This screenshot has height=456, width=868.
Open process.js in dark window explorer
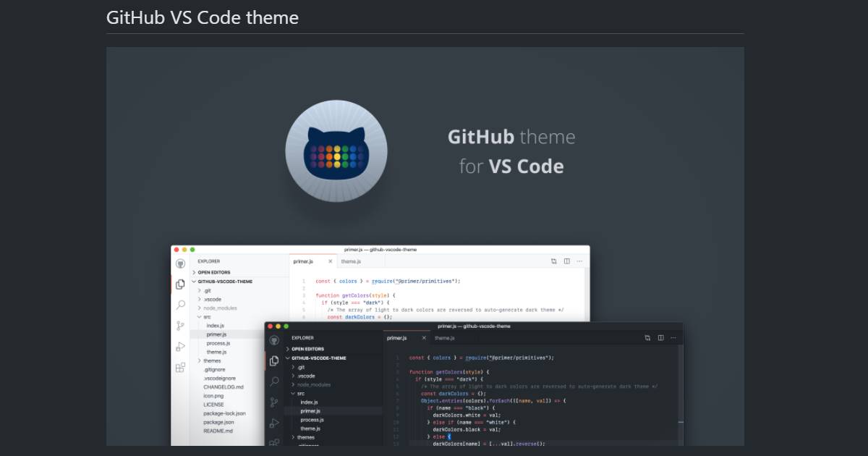[x=312, y=420]
